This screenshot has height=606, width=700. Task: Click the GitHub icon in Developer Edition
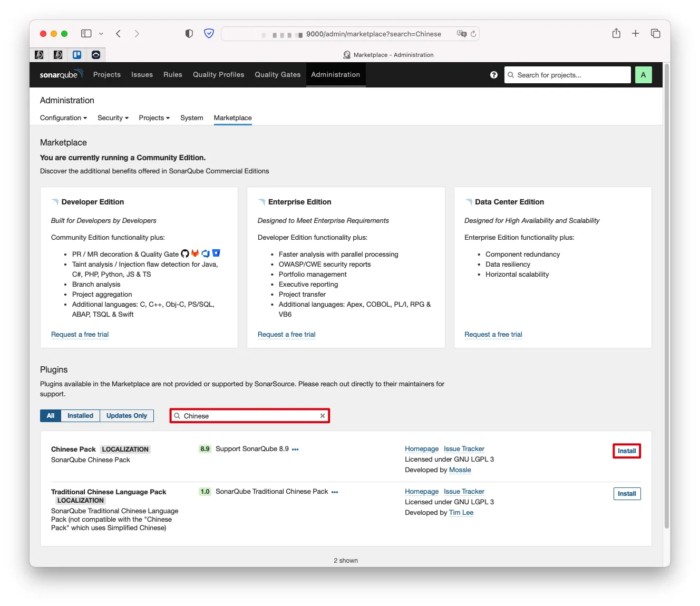click(185, 253)
